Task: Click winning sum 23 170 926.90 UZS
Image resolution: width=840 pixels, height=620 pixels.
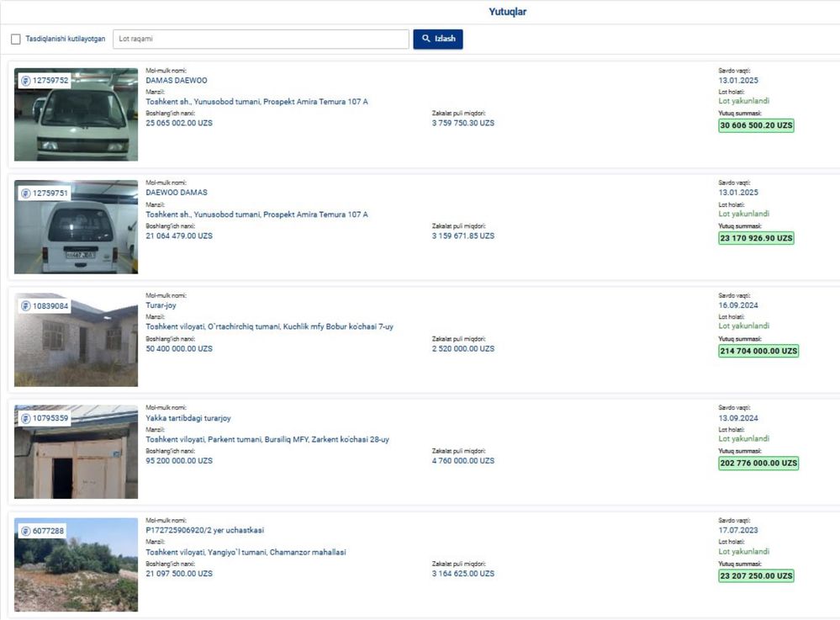Action: [756, 238]
